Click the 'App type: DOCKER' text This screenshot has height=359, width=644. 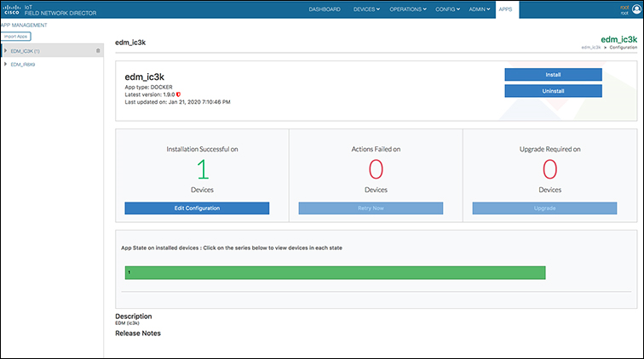coord(149,87)
